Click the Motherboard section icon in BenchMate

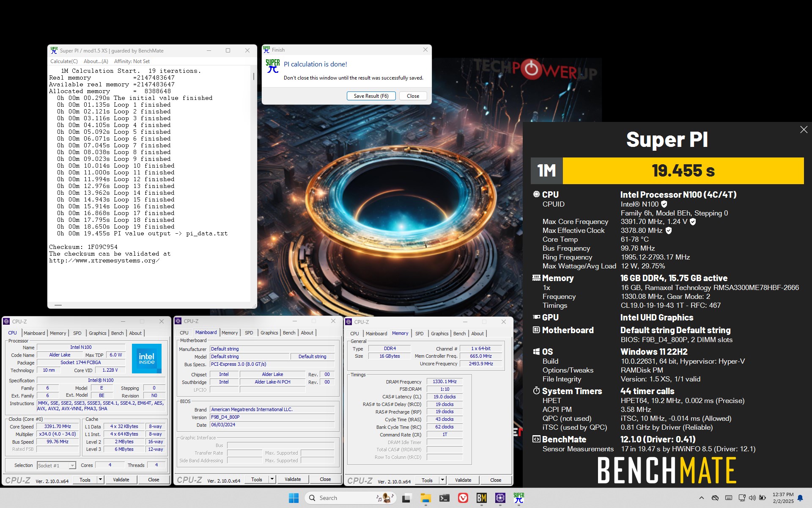pyautogui.click(x=536, y=330)
